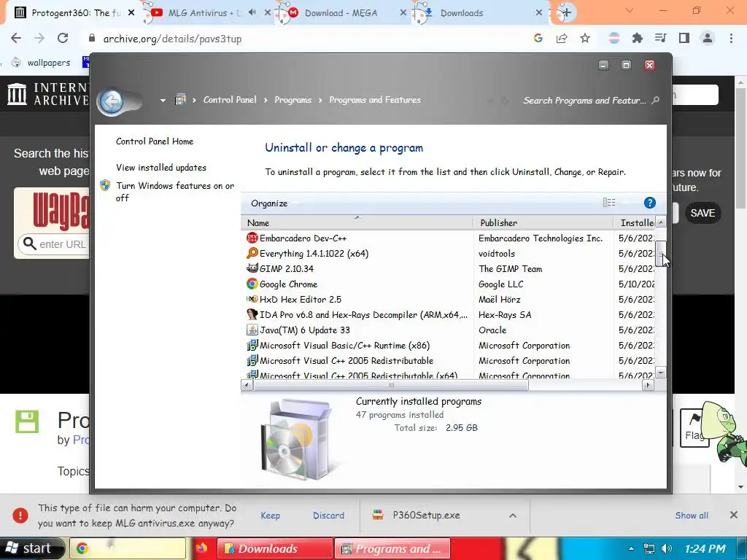
Task: Switch to Download - MEGA tab
Action: pos(341,13)
